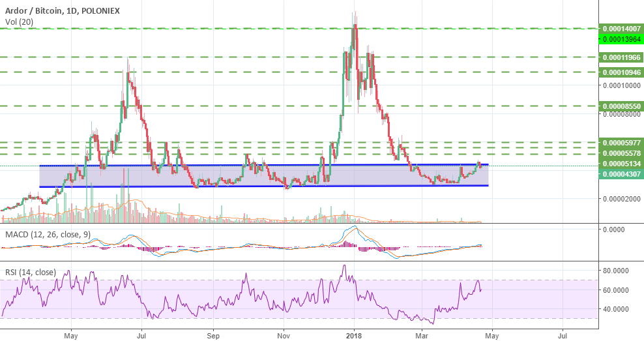This screenshot has width=644, height=341.
Task: Select the Vol (20) indicator label
Action: (x=20, y=22)
